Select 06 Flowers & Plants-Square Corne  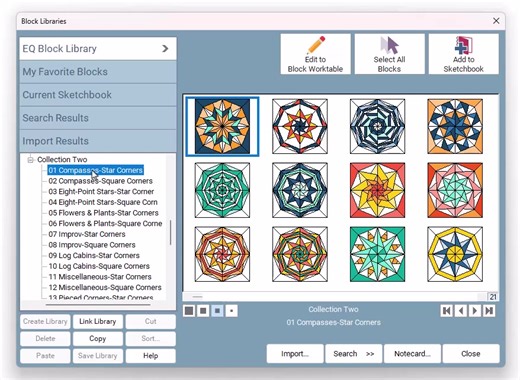pyautogui.click(x=105, y=223)
